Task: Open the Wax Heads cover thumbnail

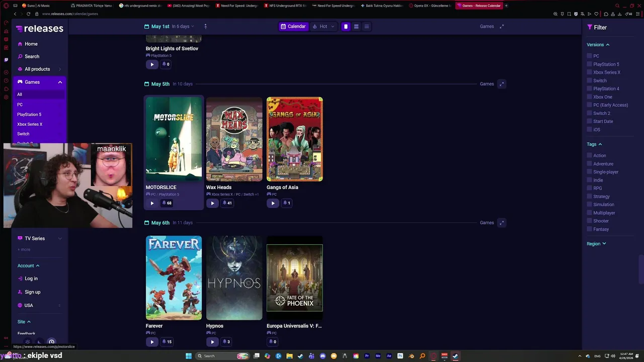Action: coord(234,139)
